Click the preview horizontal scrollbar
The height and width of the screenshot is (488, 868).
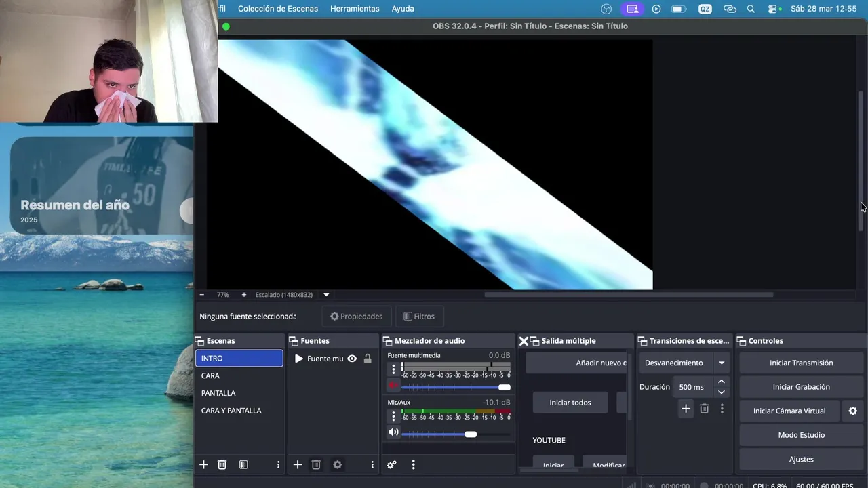tap(629, 295)
